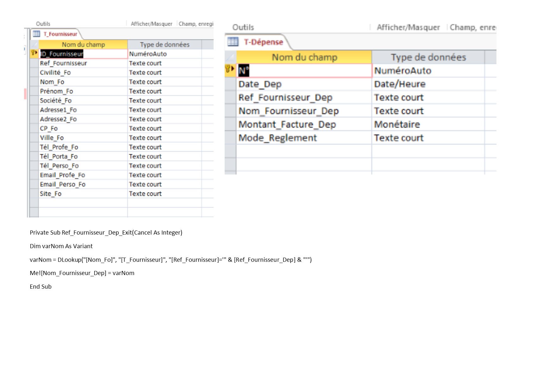Image resolution: width=555 pixels, height=392 pixels.
Task: Click row selector of Nom_Fo row
Action: click(x=34, y=82)
